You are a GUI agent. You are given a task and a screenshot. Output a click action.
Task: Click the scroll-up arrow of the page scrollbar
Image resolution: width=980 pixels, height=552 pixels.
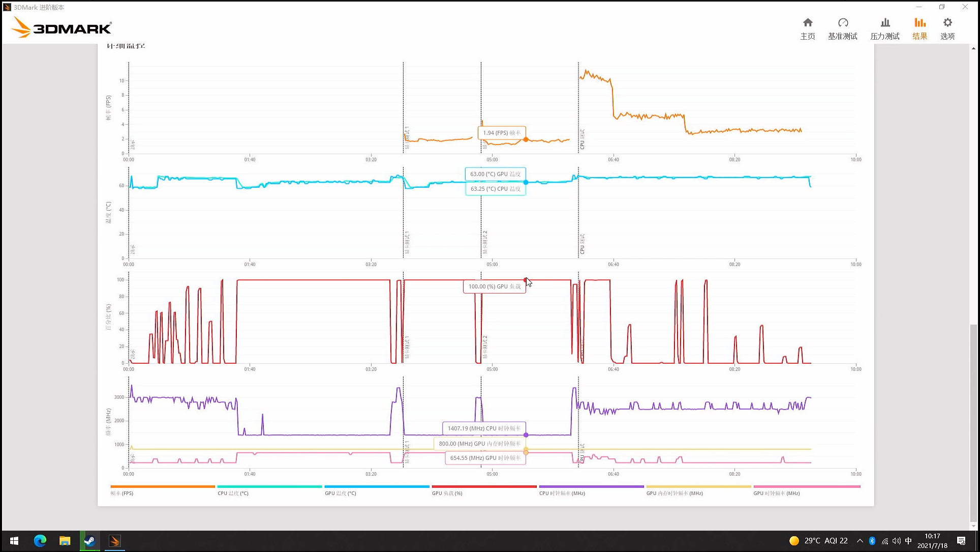click(973, 48)
